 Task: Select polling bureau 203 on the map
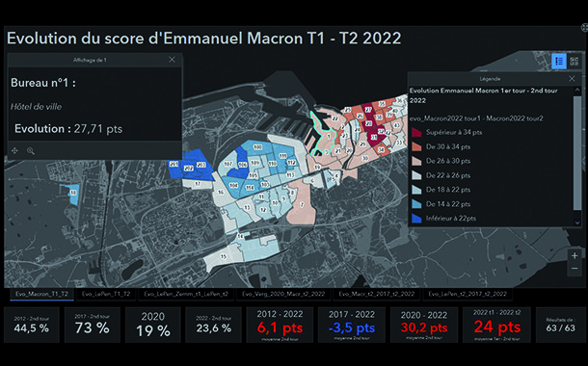point(201,165)
